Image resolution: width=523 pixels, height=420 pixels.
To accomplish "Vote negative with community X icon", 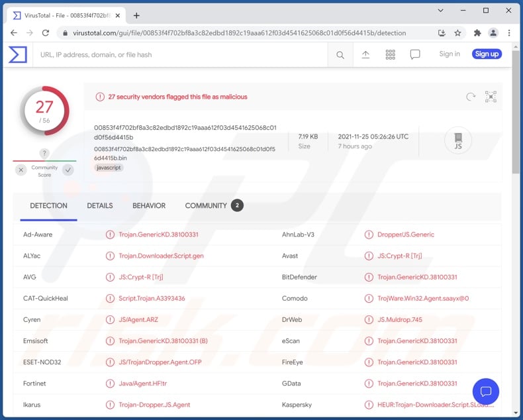I will click(x=21, y=170).
